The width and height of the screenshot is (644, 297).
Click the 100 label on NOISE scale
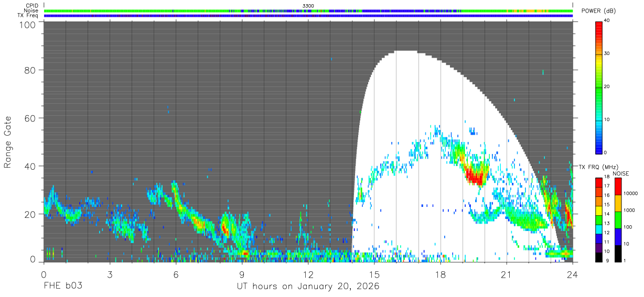(x=628, y=227)
